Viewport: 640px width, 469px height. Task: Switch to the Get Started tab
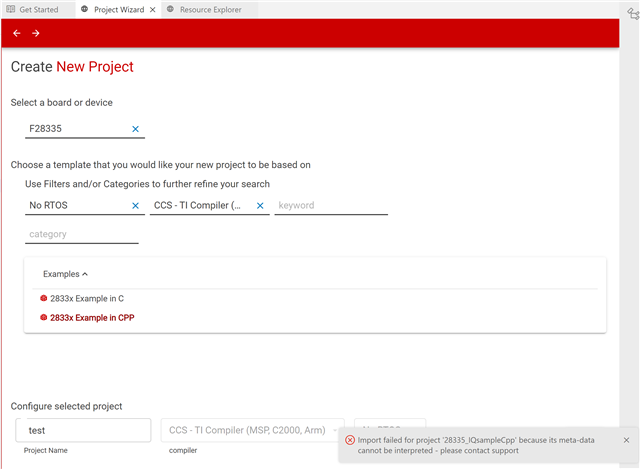38,9
